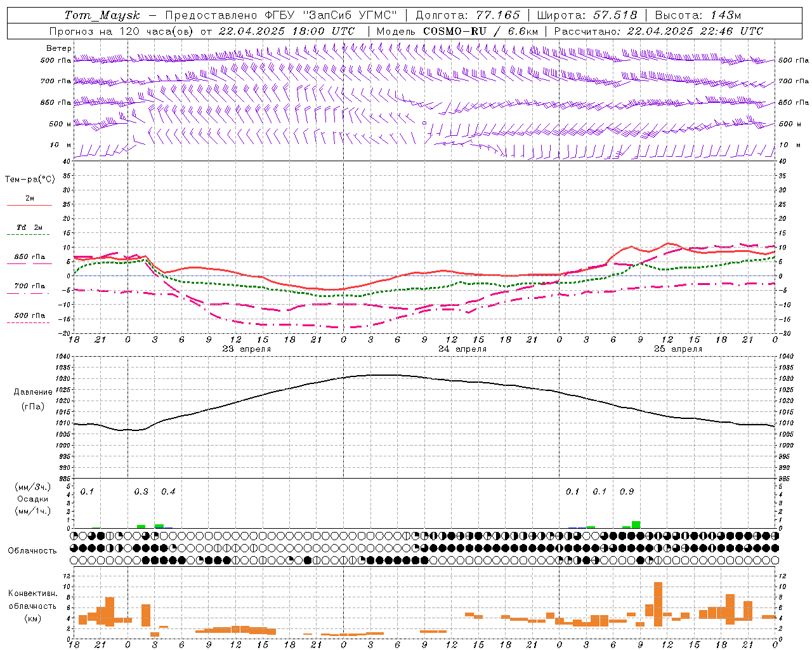Screen dimensions: 812x650
Task: Click the Тем-ра(°C) panel label
Action: (x=30, y=180)
